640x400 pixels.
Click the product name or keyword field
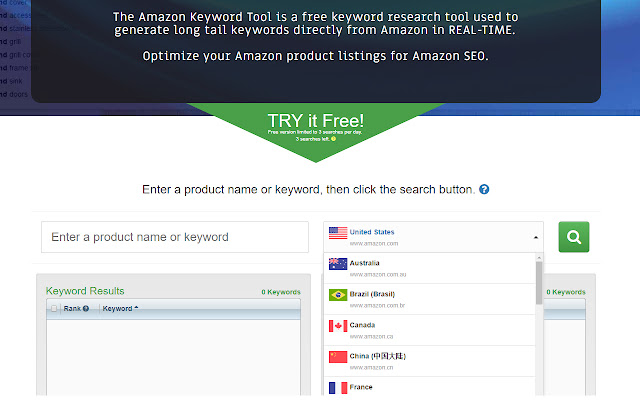(175, 237)
